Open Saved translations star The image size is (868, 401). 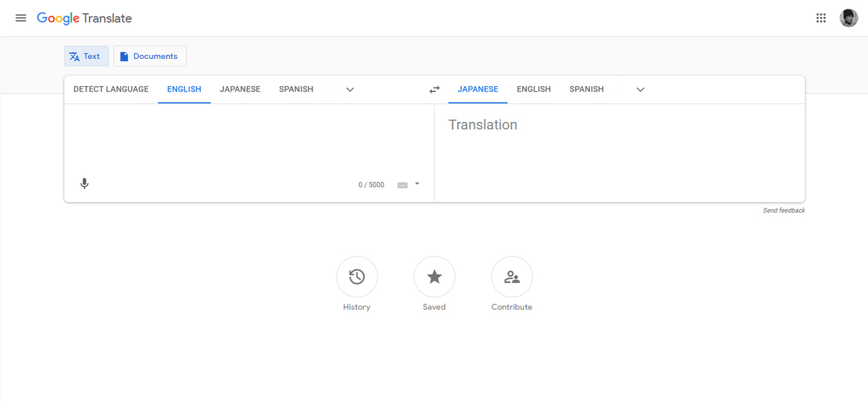tap(435, 277)
